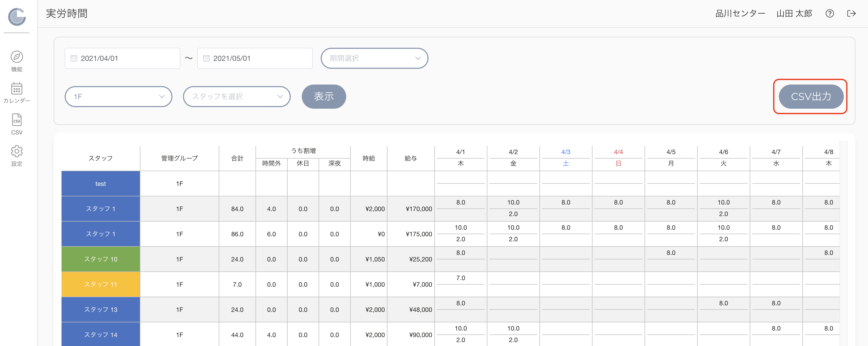Open the カレンダー sidebar icon

(x=17, y=88)
